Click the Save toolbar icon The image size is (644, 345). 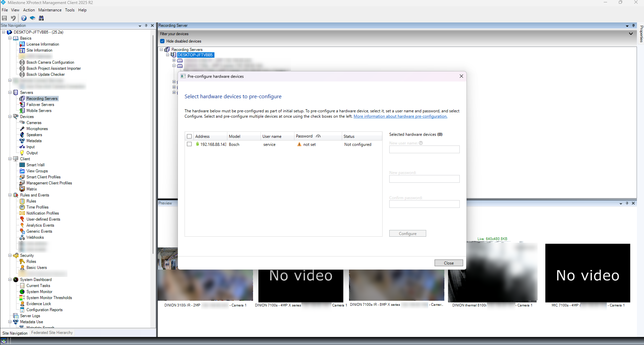[x=4, y=18]
